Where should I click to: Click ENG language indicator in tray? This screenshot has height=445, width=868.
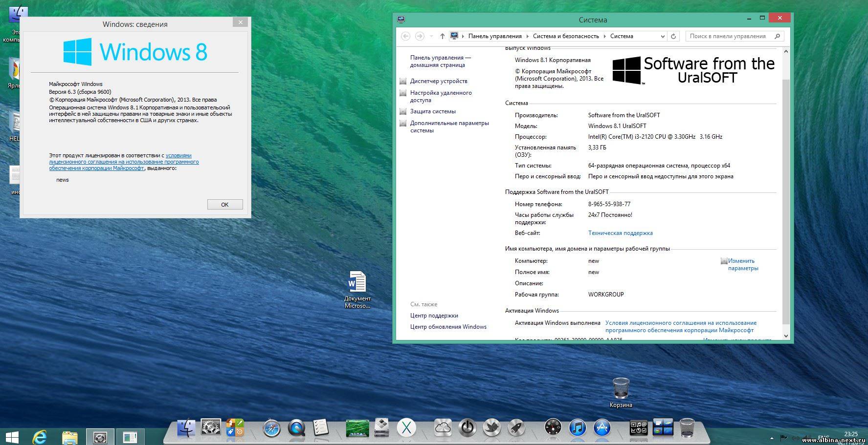pyautogui.click(x=823, y=438)
